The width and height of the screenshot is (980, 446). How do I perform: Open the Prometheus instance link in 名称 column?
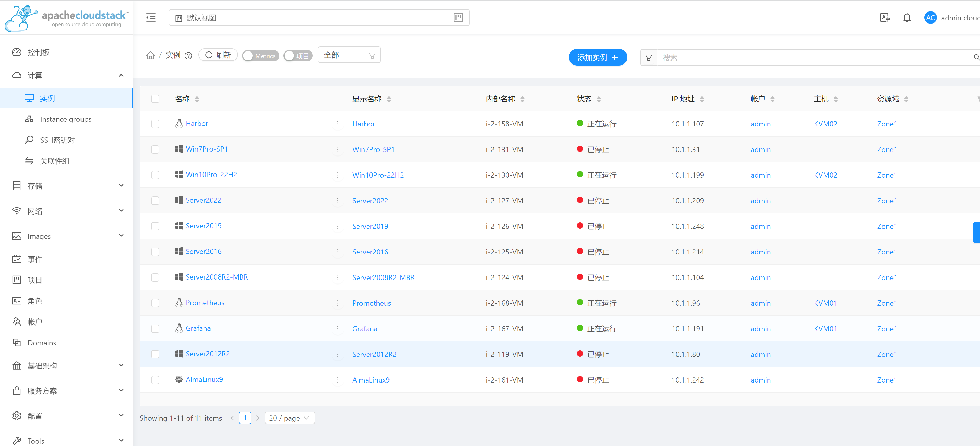tap(205, 303)
